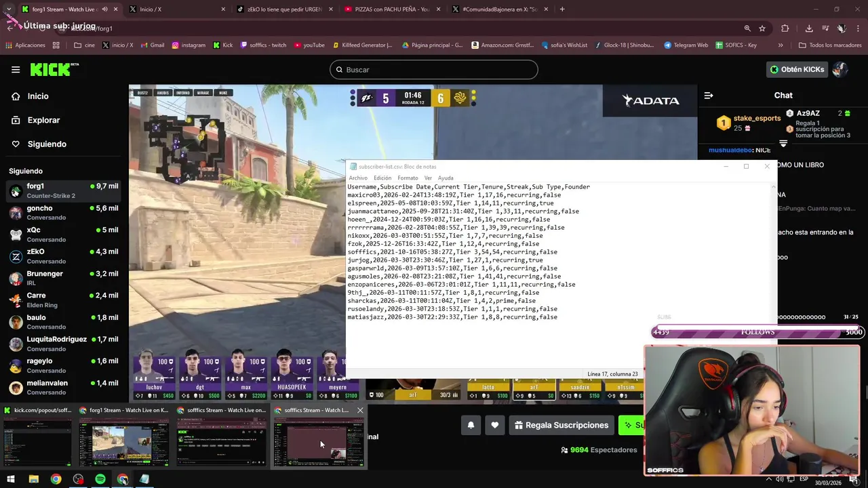Open stake_esports in chat leaderboard
The width and height of the screenshot is (868, 488).
click(758, 118)
